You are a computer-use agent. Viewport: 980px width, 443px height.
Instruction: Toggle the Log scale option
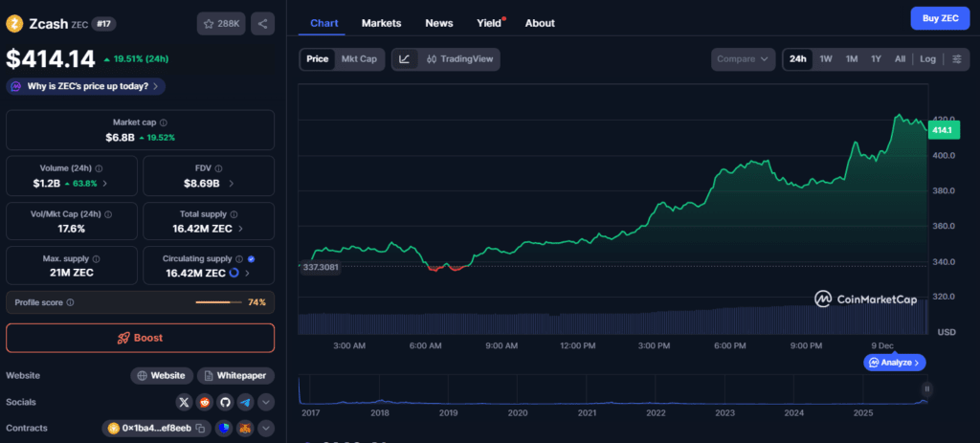[x=927, y=59]
